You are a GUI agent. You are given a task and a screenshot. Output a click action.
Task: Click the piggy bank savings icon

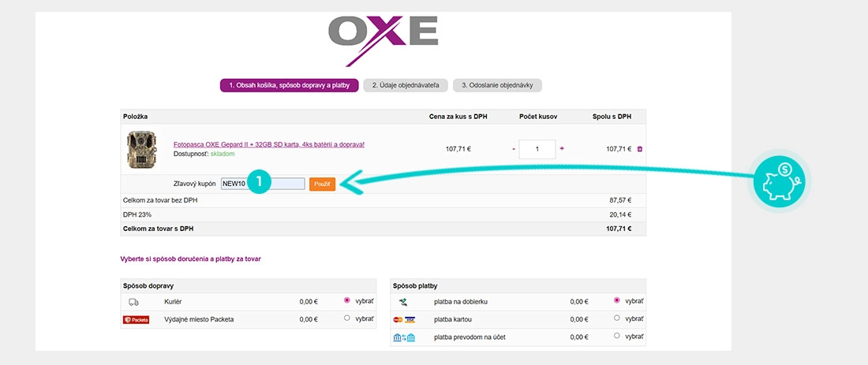tap(780, 182)
